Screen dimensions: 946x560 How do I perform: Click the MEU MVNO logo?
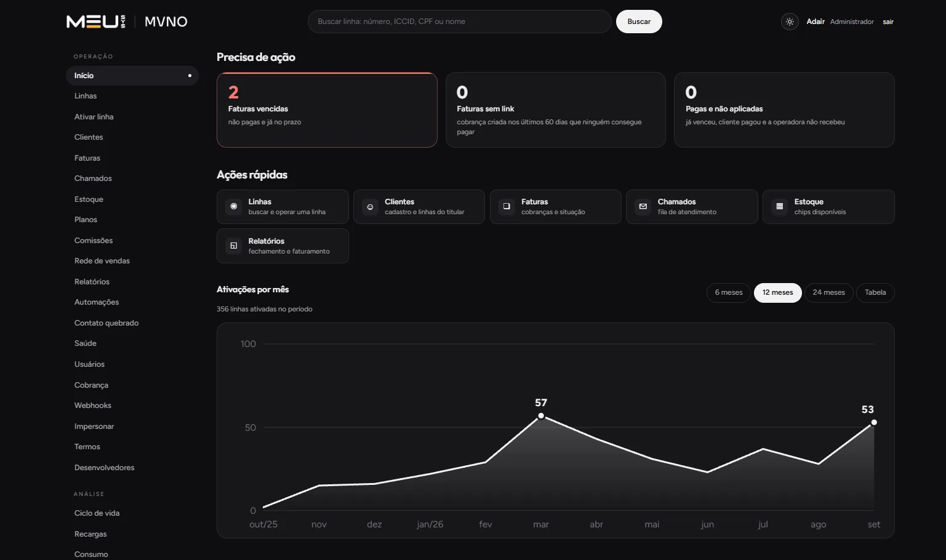tap(127, 22)
